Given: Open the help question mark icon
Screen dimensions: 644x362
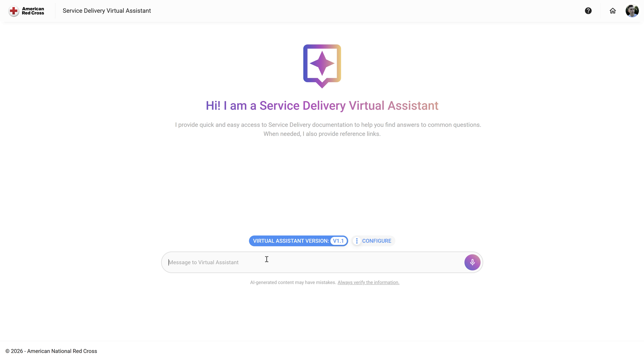Looking at the screenshot, I should pos(588,11).
